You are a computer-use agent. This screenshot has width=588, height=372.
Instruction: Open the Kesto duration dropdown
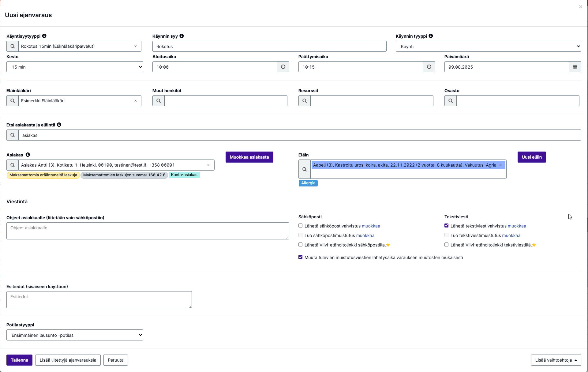pos(75,67)
